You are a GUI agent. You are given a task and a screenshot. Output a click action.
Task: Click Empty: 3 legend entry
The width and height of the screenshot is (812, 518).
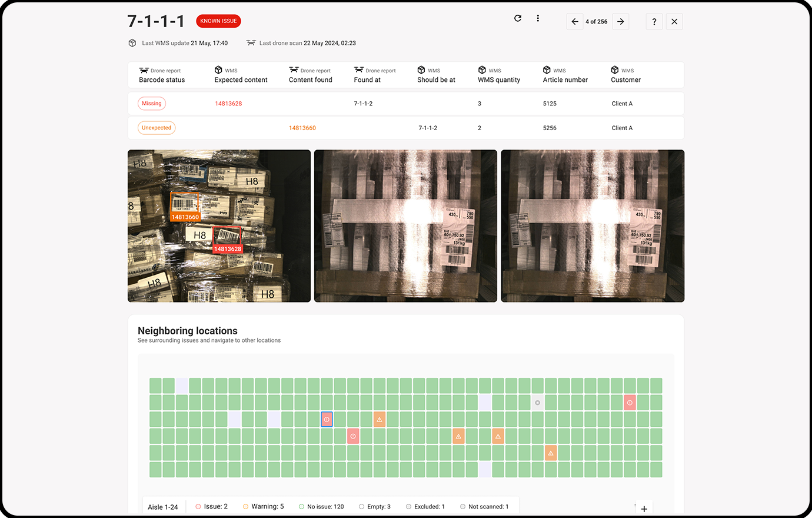click(374, 506)
